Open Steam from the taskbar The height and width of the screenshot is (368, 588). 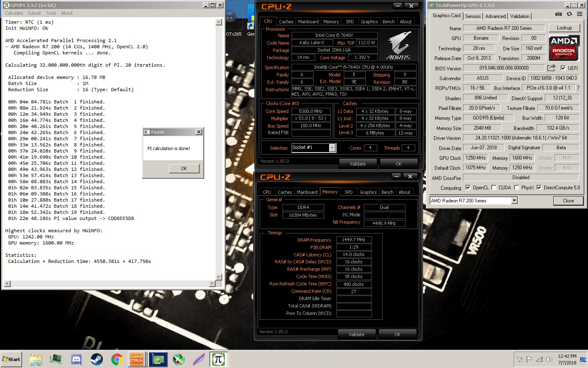click(97, 359)
